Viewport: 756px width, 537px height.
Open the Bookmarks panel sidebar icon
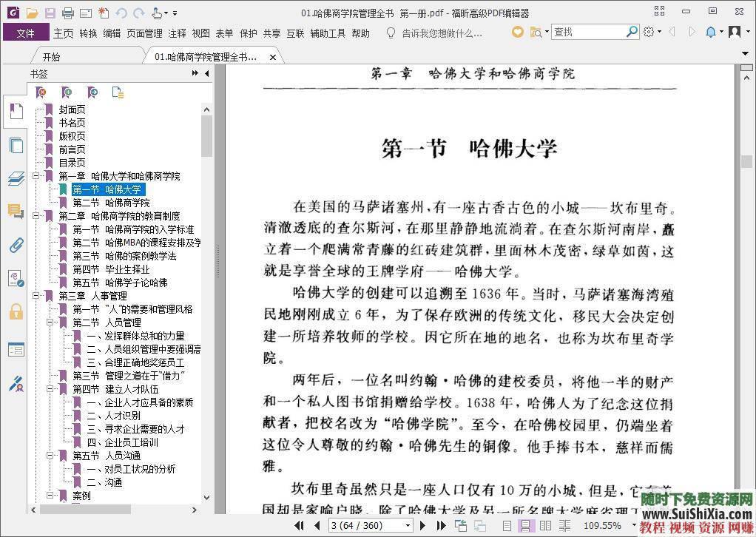16,112
